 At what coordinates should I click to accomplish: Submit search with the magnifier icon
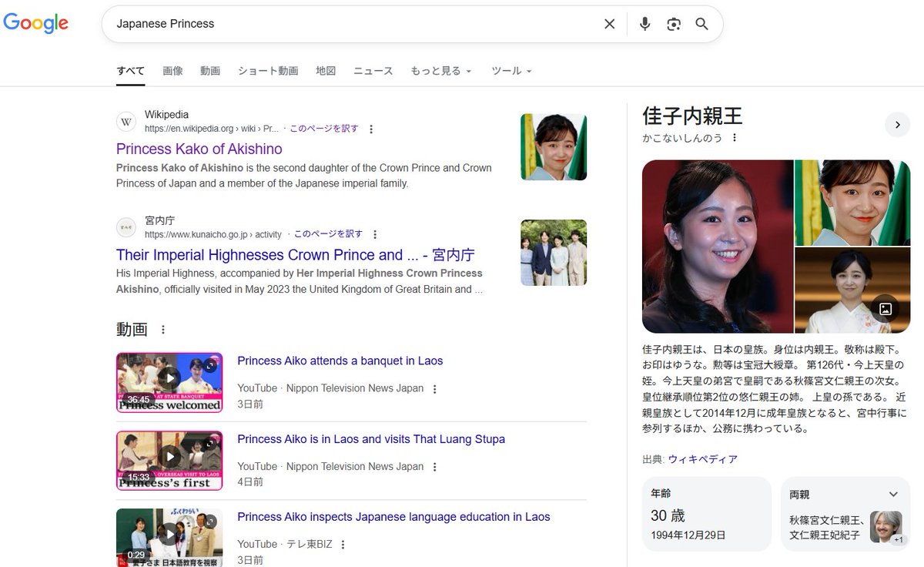pos(701,24)
